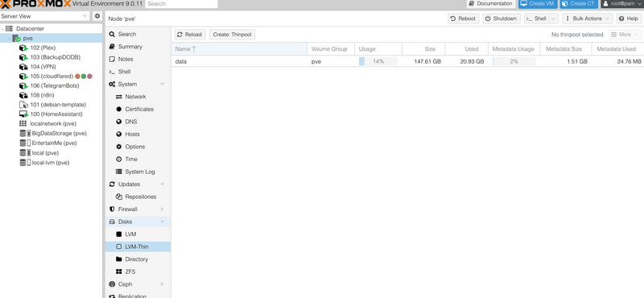
Task: Open the More menu button
Action: click(625, 35)
